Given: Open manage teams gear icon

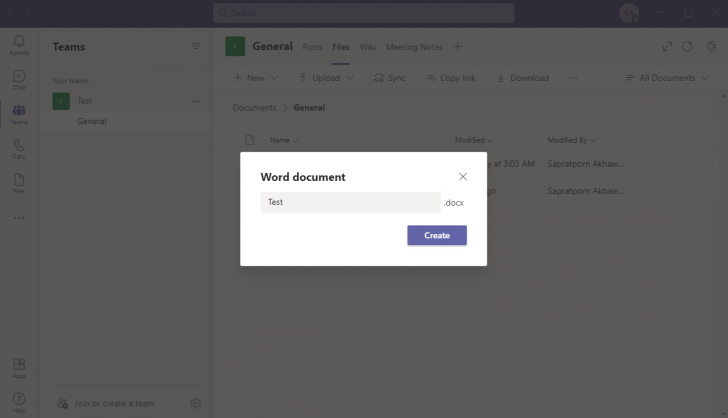Looking at the screenshot, I should pos(195,403).
